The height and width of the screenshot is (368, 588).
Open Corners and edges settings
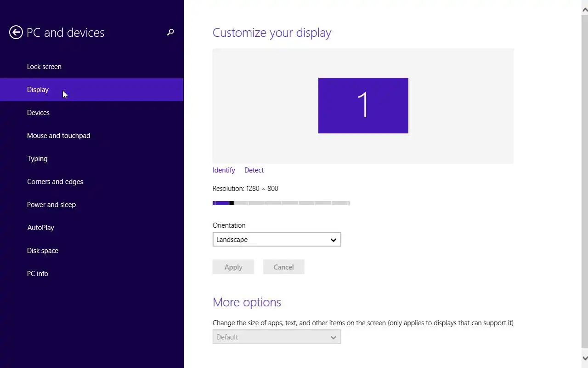pos(92,182)
